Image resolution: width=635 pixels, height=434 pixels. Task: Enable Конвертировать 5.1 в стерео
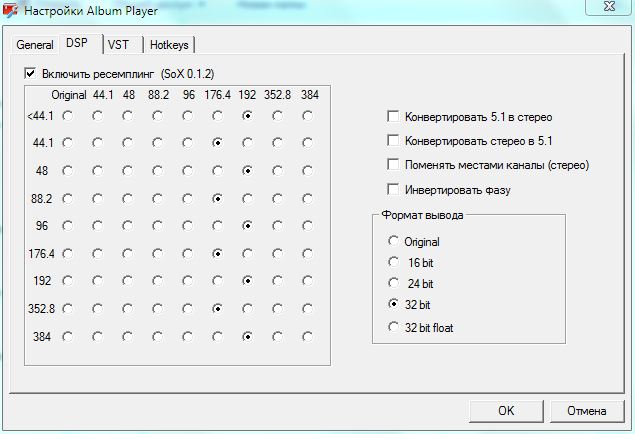tap(393, 116)
